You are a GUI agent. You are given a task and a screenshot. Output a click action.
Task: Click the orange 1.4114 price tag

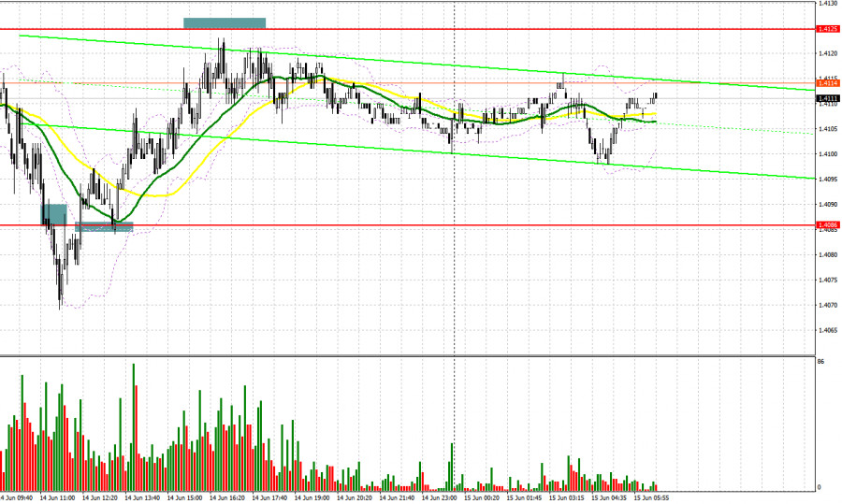point(828,83)
